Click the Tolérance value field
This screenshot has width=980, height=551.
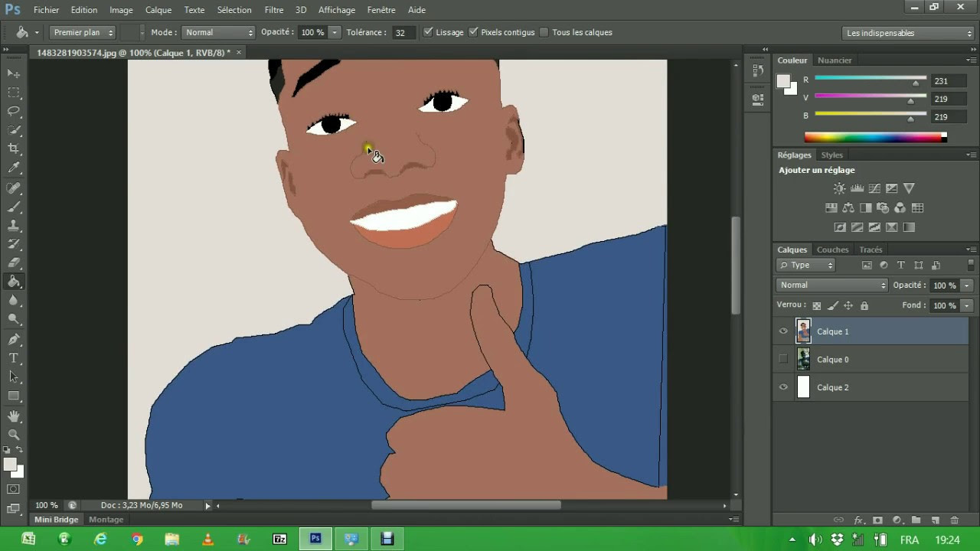403,32
